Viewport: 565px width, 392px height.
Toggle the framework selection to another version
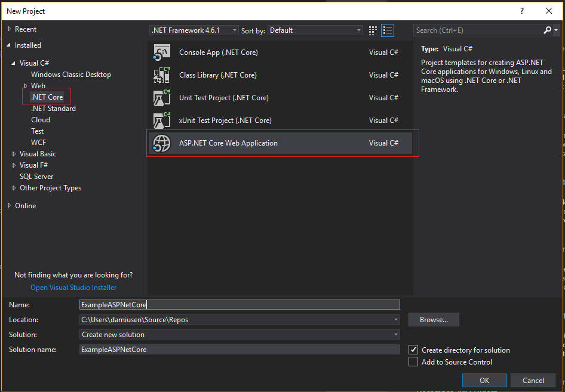[x=234, y=30]
